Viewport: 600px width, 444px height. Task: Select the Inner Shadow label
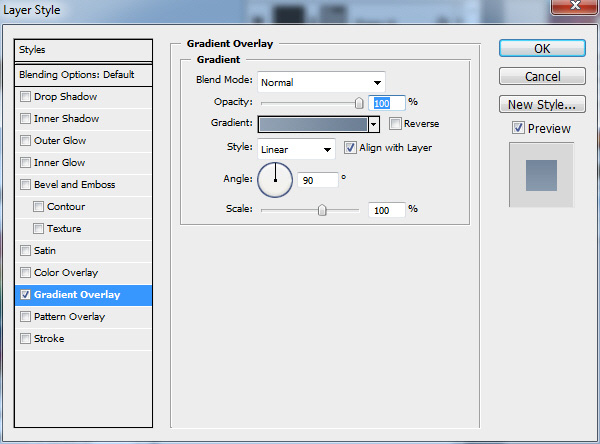[67, 118]
